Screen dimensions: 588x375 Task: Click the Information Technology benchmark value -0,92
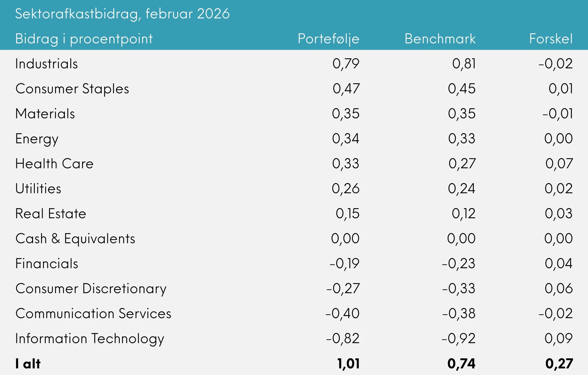[x=459, y=339]
